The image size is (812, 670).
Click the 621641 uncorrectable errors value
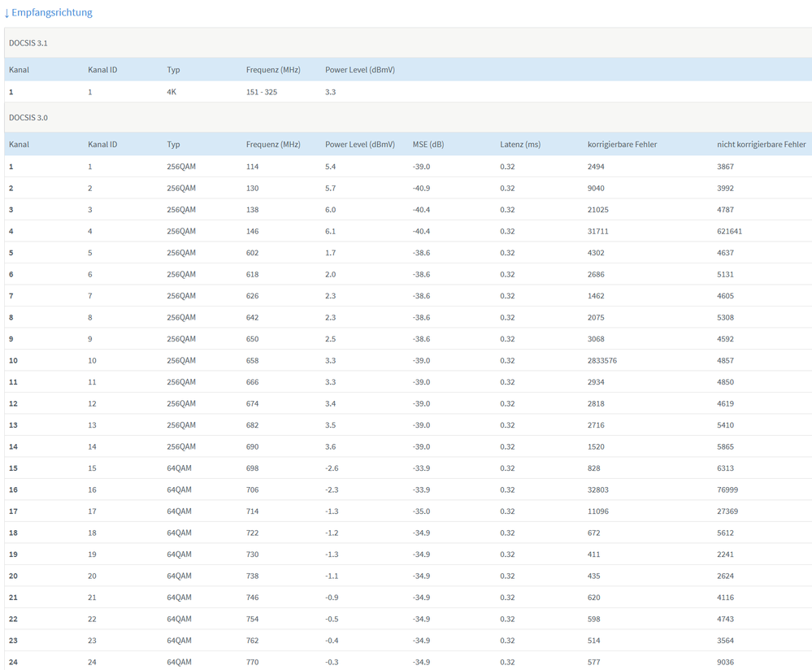[729, 232]
